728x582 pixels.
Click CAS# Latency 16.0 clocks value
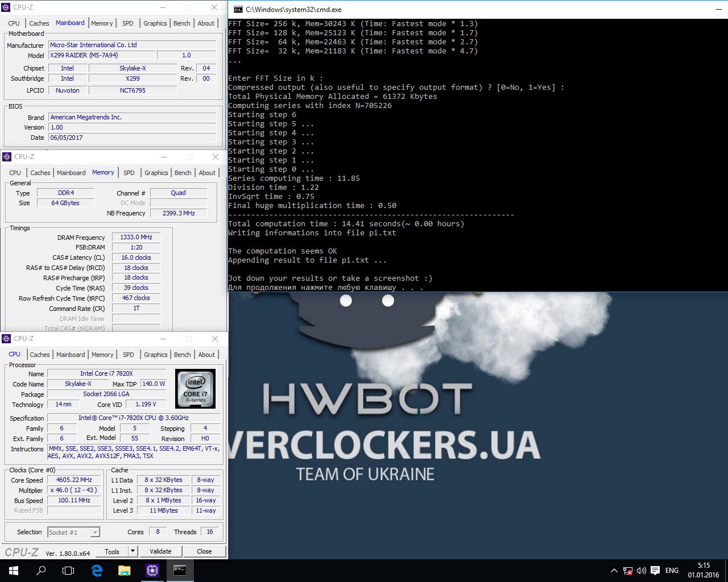coord(136,257)
